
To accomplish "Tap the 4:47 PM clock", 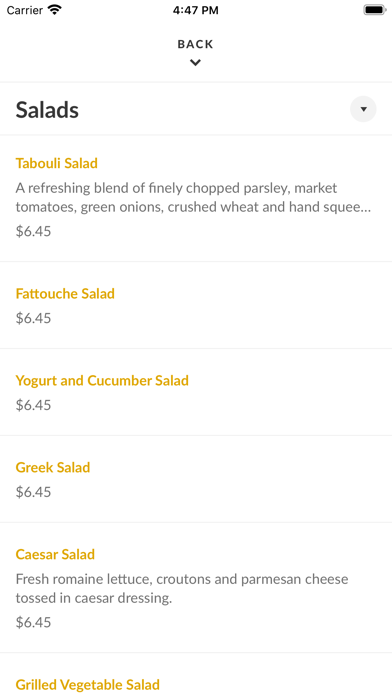I will [x=196, y=10].
